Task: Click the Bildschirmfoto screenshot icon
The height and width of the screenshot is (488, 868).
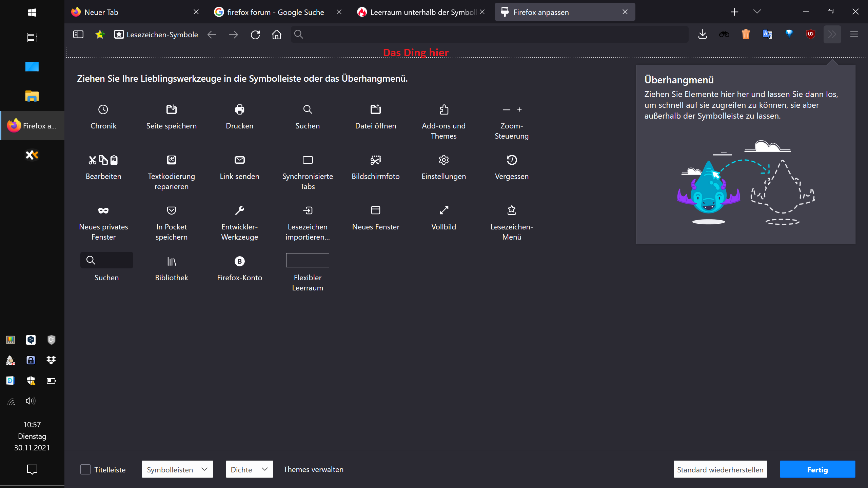Action: point(375,160)
